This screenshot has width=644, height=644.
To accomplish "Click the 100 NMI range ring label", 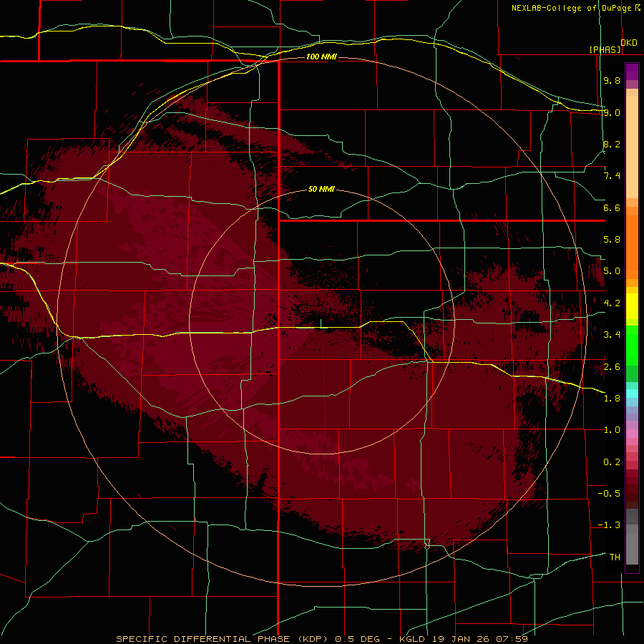I will [321, 57].
